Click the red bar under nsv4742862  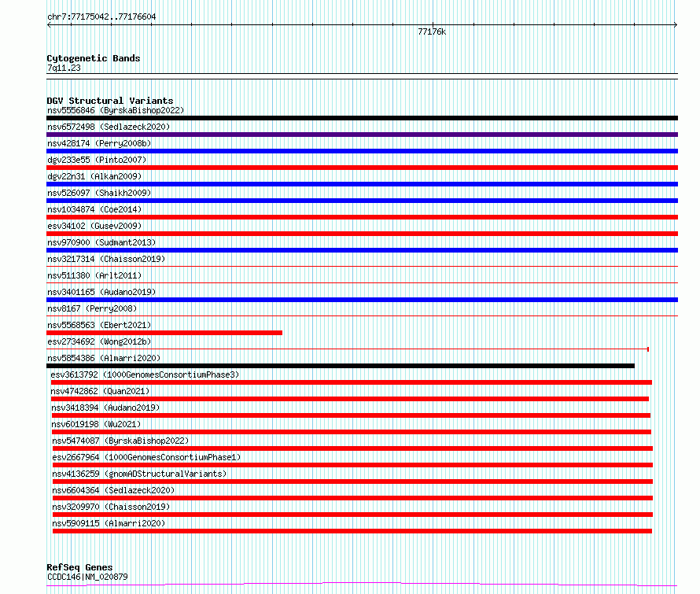(x=350, y=399)
